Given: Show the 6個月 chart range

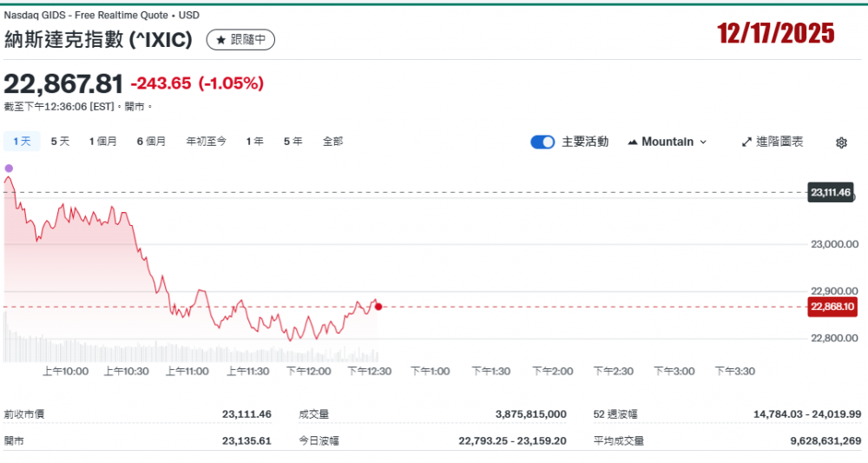Looking at the screenshot, I should point(151,141).
